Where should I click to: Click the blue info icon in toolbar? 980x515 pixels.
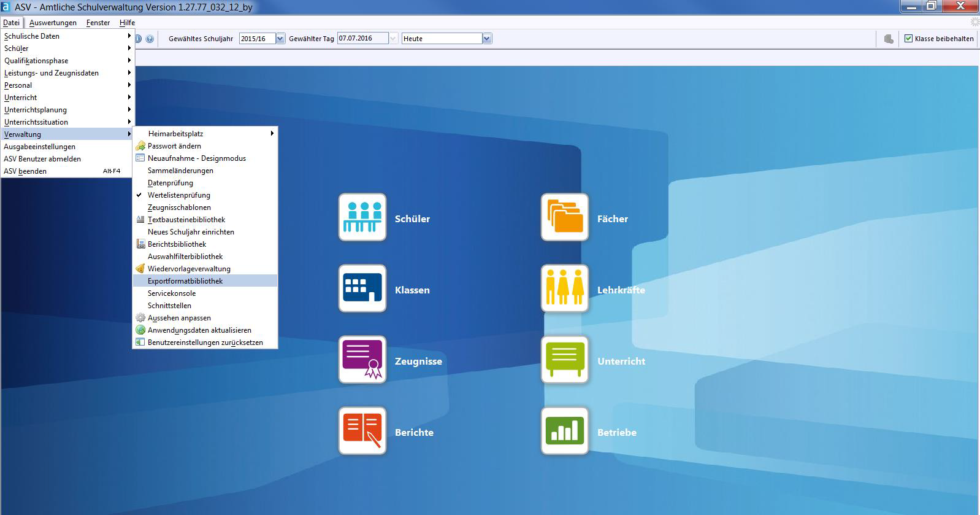tap(138, 39)
